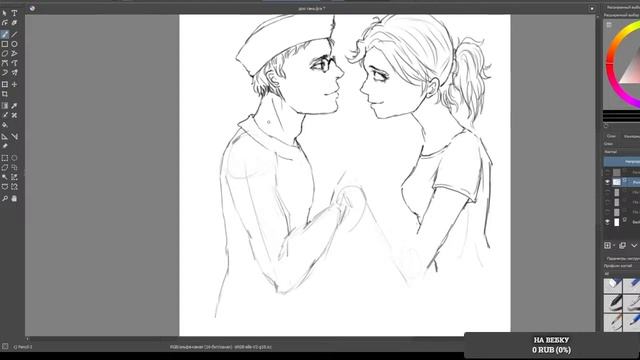Image resolution: width=640 pixels, height=360 pixels.
Task: Select the Rectangle shape tool
Action: [4, 44]
